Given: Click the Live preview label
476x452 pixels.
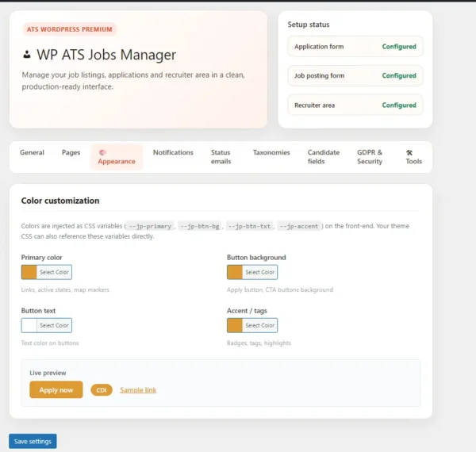Looking at the screenshot, I should pyautogui.click(x=48, y=373).
